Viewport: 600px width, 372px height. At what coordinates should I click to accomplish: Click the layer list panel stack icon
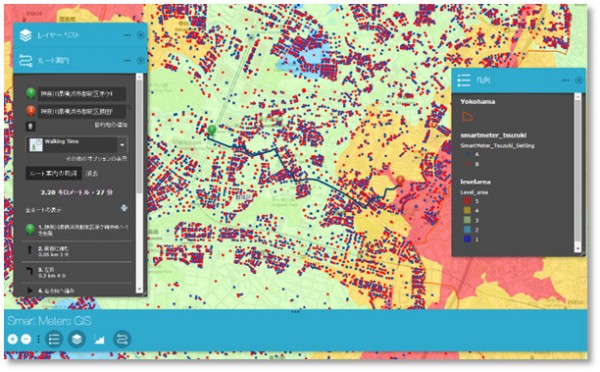click(26, 36)
